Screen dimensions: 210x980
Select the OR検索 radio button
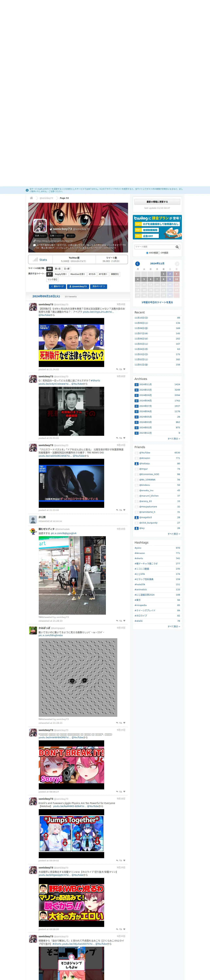point(159,253)
